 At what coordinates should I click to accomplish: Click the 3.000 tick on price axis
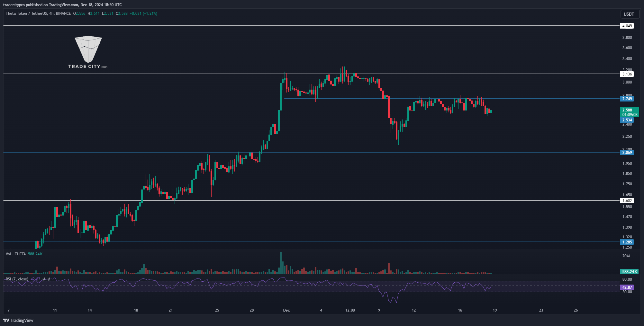627,82
